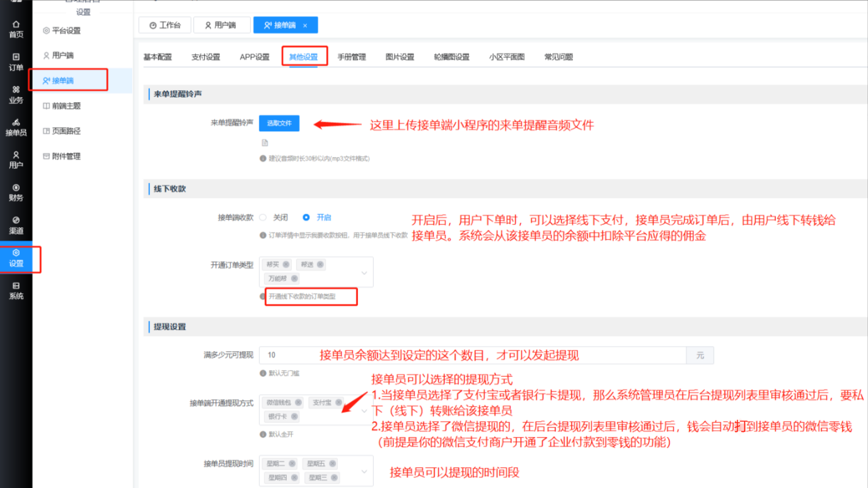
Task: Remove the 支付宝 withdrawal tag x icon
Action: tap(339, 402)
